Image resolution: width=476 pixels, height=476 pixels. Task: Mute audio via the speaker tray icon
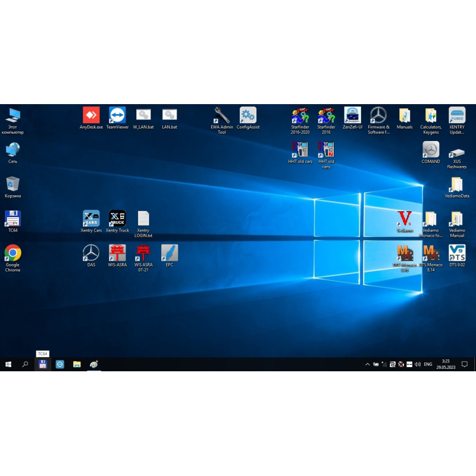[x=417, y=364]
